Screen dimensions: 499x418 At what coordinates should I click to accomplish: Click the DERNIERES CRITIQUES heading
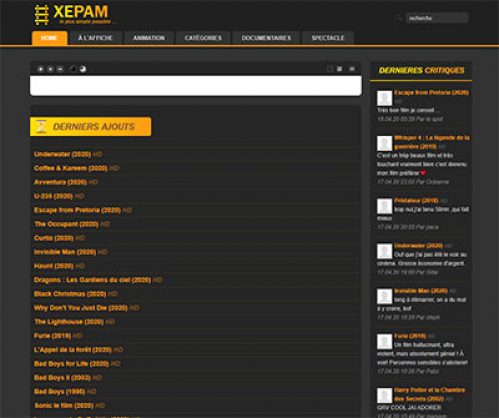[421, 70]
